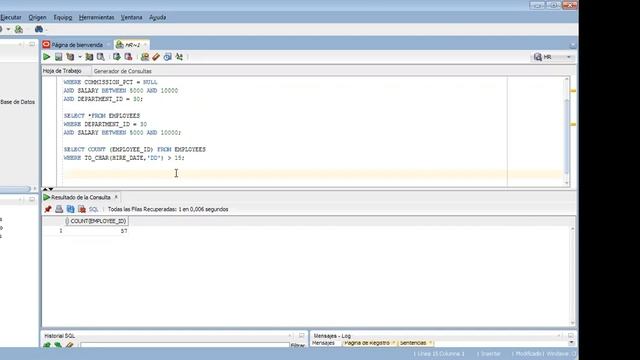Maximize the Historial SQL panel
Viewport: 640px width, 360px height.
pos(302,336)
